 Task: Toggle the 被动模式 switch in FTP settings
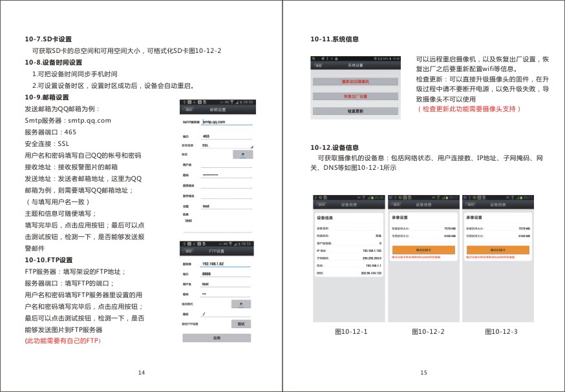pyautogui.click(x=241, y=304)
